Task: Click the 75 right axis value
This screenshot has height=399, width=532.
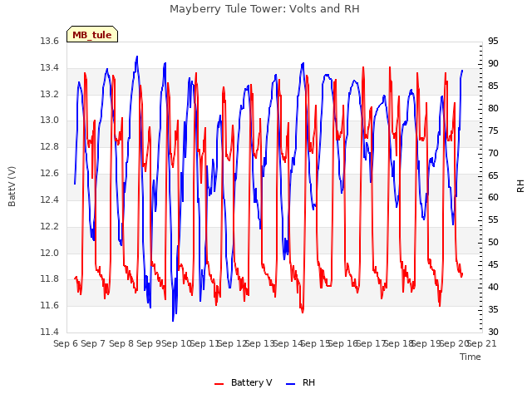Action: [x=493, y=131]
